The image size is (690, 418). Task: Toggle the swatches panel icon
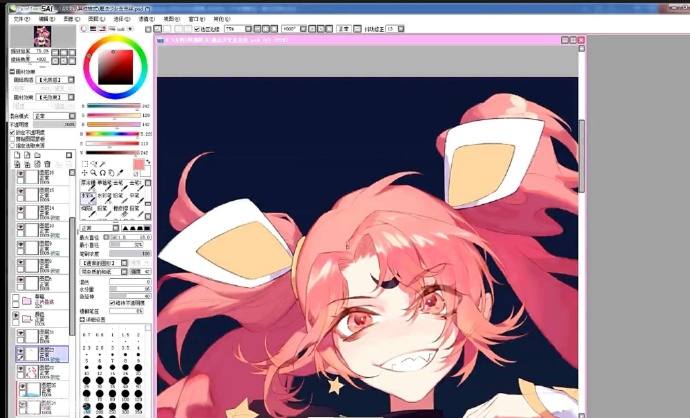[121, 29]
